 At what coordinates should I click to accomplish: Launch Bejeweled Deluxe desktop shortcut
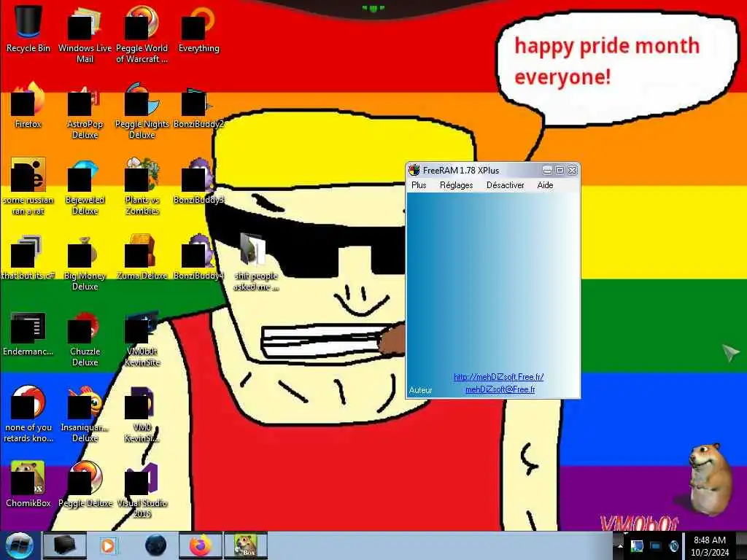85,186
